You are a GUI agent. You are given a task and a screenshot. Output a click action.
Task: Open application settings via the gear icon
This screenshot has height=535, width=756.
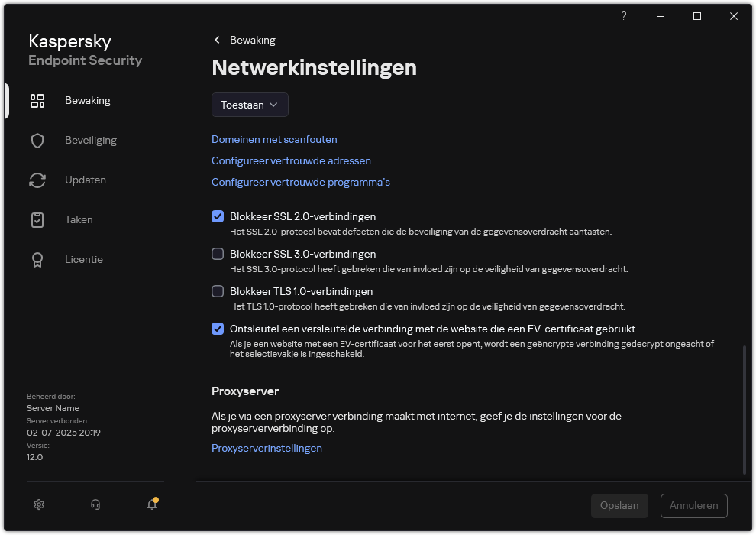point(38,504)
